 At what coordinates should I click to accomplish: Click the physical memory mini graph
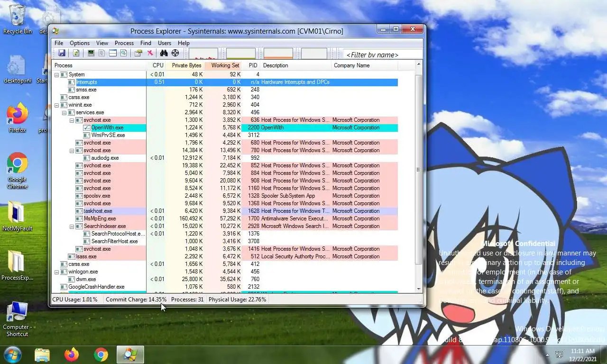point(278,54)
